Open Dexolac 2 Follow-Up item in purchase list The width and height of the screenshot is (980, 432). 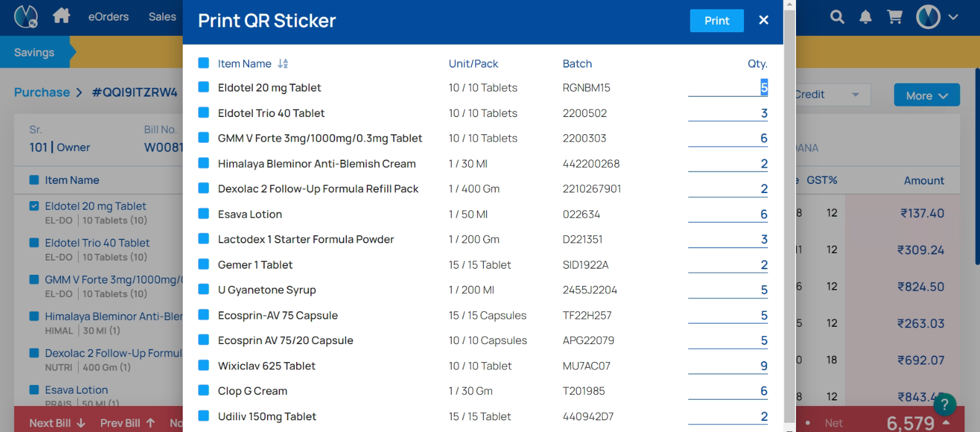pyautogui.click(x=113, y=353)
